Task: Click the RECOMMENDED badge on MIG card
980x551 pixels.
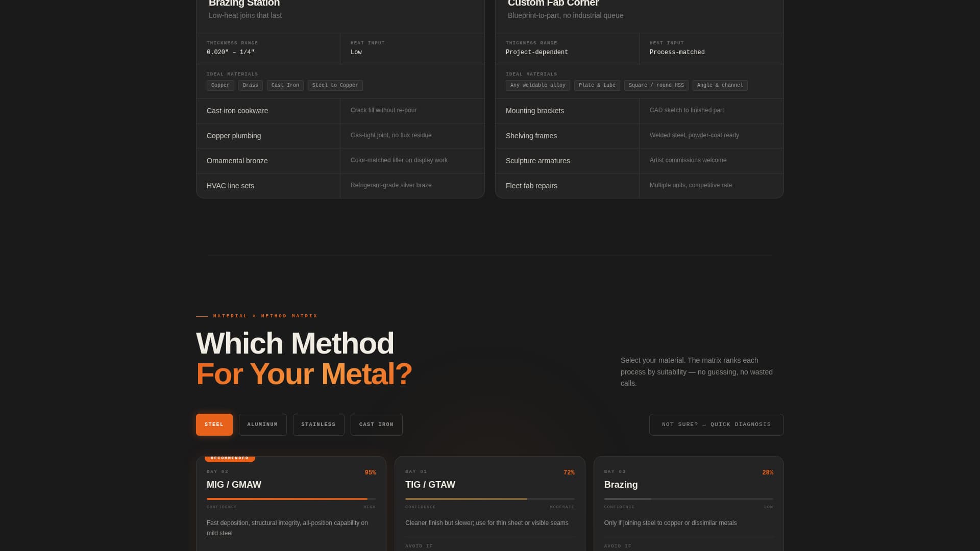Action: (x=229, y=458)
